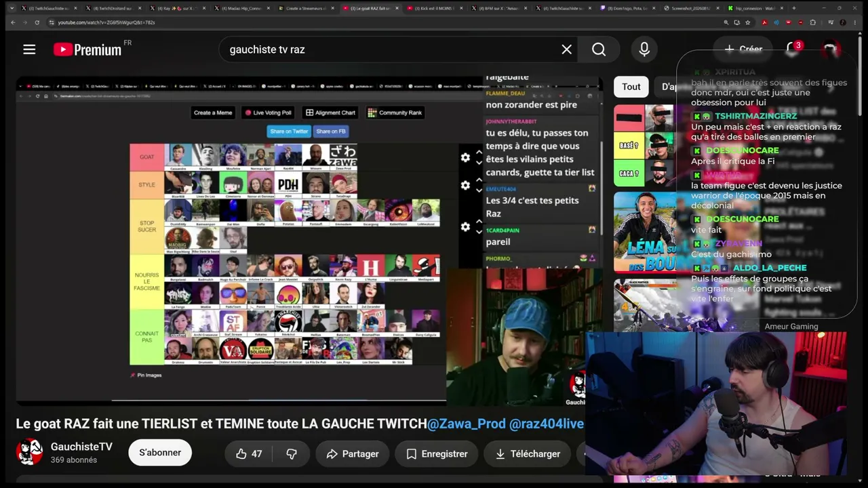Click the PDH tile in the tier list

[x=288, y=184]
